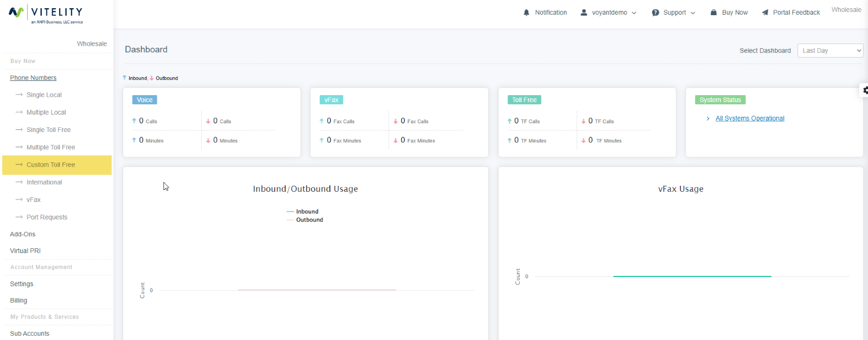Open the All Systems Operational link
868x340 pixels.
[750, 118]
